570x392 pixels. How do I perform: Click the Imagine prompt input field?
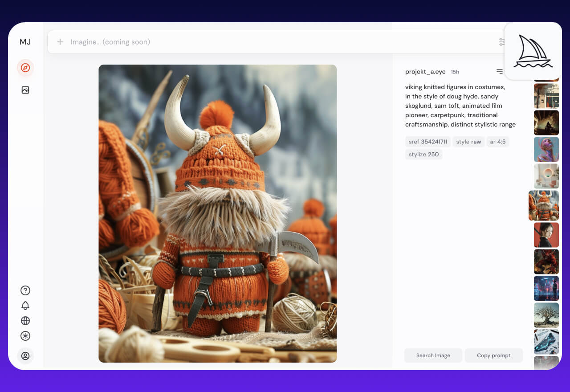point(267,42)
